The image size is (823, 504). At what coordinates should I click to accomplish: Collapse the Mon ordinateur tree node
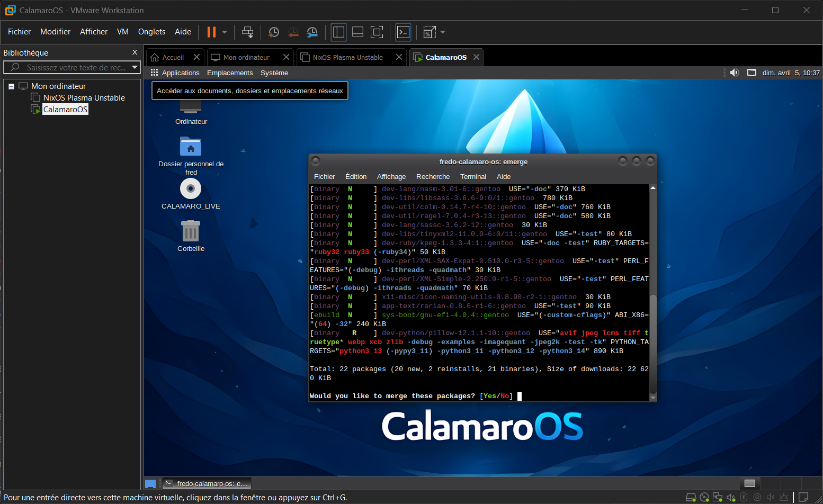click(x=11, y=86)
